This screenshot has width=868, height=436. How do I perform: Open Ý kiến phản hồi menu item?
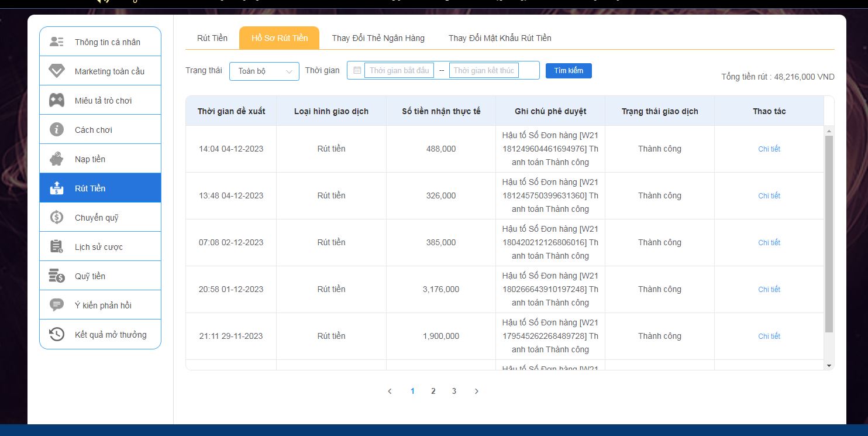pos(103,305)
